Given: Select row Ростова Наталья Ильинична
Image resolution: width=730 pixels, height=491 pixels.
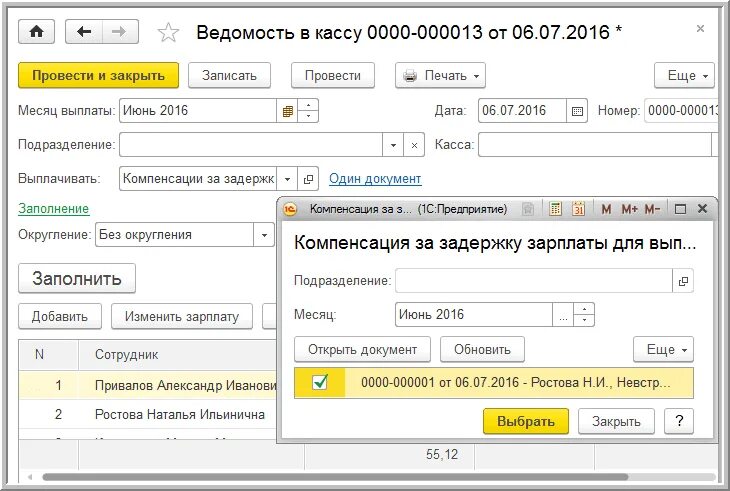Looking at the screenshot, I should coord(148,414).
